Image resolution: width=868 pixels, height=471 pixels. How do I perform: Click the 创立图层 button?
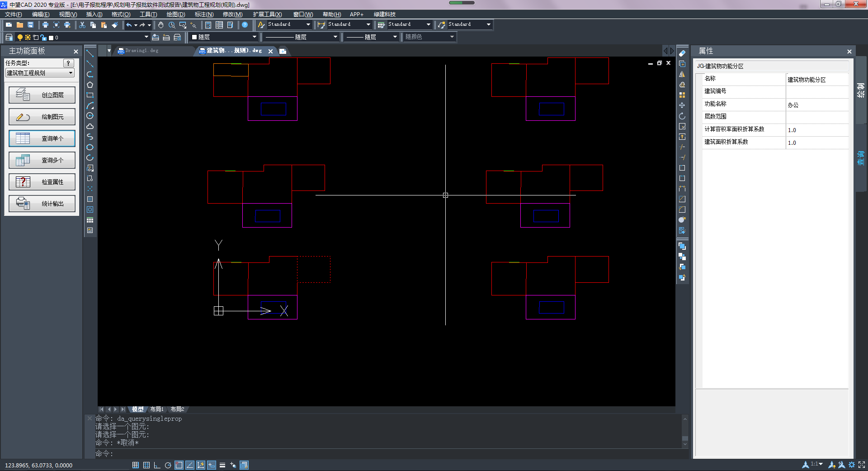pos(42,95)
